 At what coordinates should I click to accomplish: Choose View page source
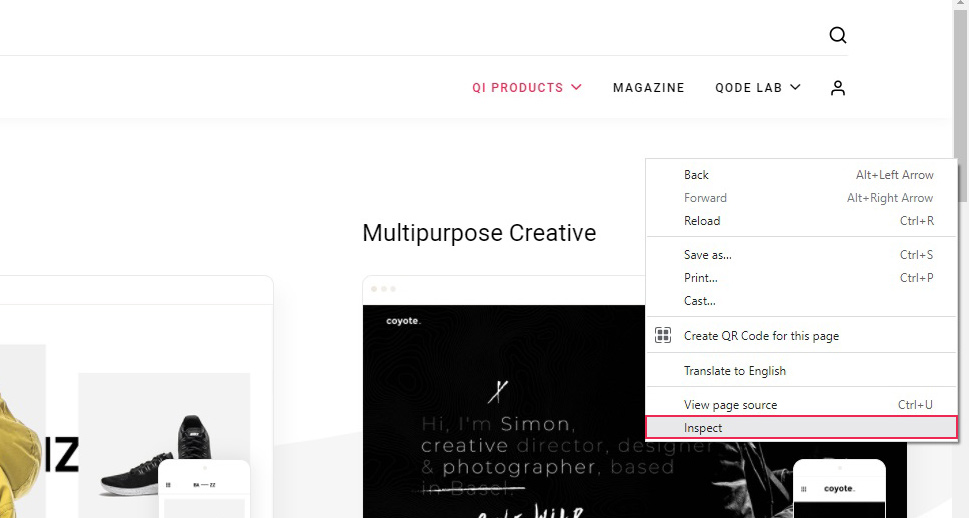pyautogui.click(x=801, y=405)
